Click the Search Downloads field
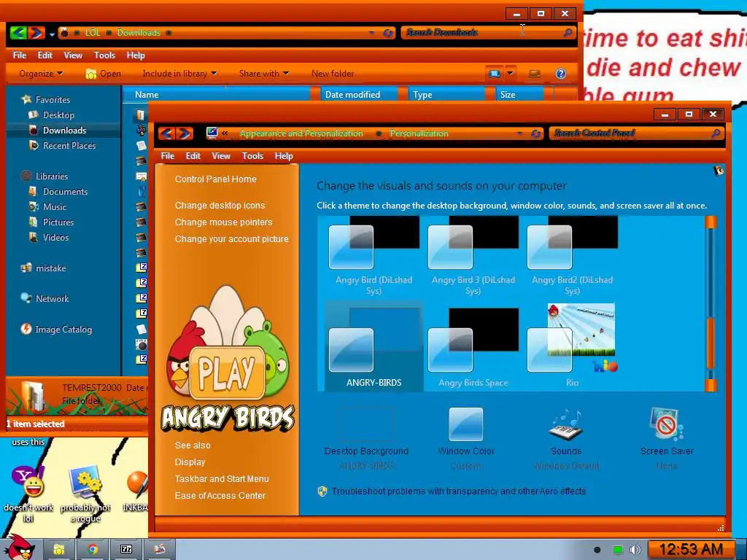747x560 pixels. 488,32
